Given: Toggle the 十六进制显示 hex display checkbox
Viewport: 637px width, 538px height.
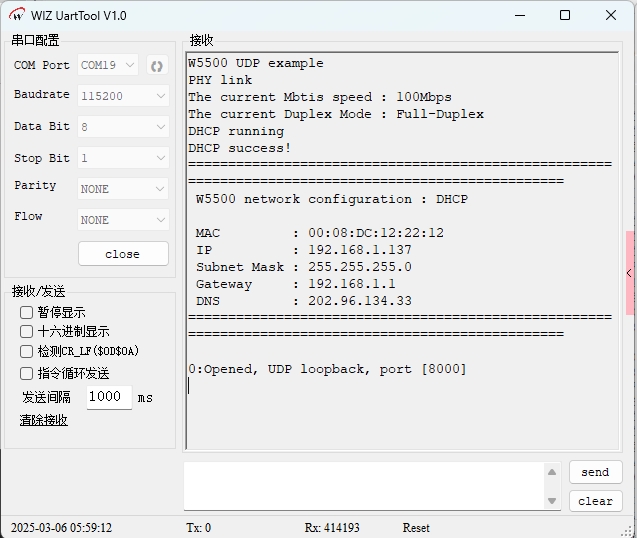Looking at the screenshot, I should [x=27, y=331].
